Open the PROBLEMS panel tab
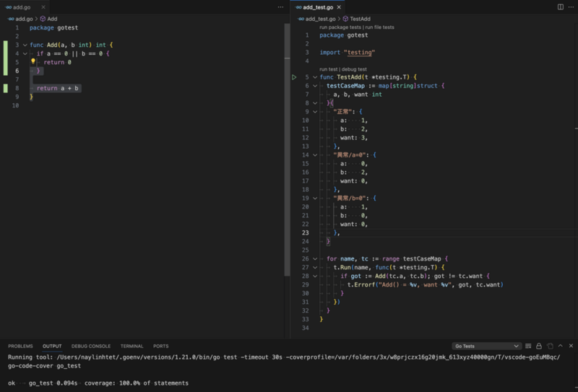Image resolution: width=578 pixels, height=392 pixels. tap(20, 346)
